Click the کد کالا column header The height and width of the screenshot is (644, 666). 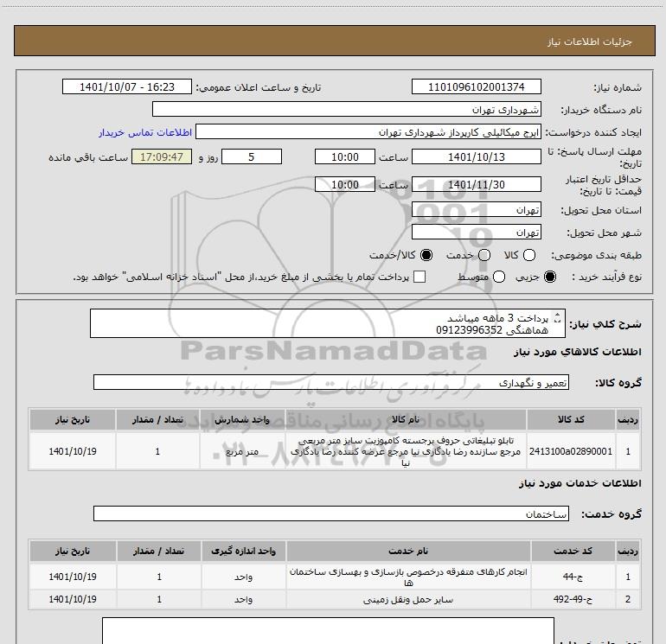tap(571, 420)
